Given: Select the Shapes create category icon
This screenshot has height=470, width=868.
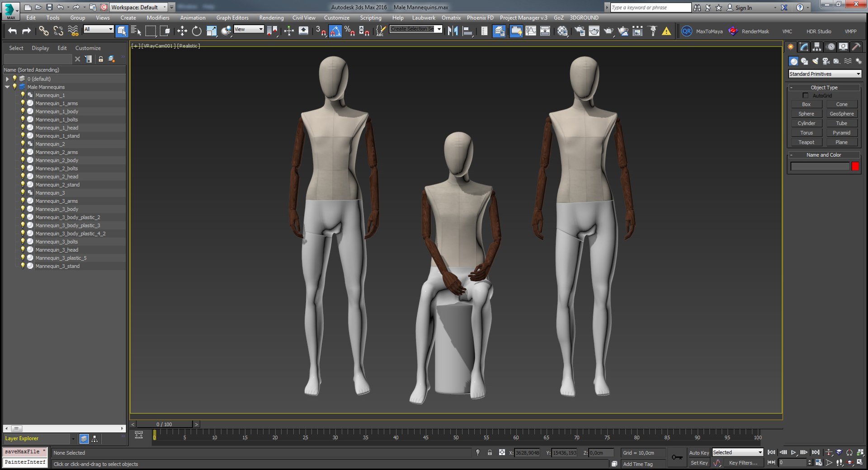Looking at the screenshot, I should [804, 61].
